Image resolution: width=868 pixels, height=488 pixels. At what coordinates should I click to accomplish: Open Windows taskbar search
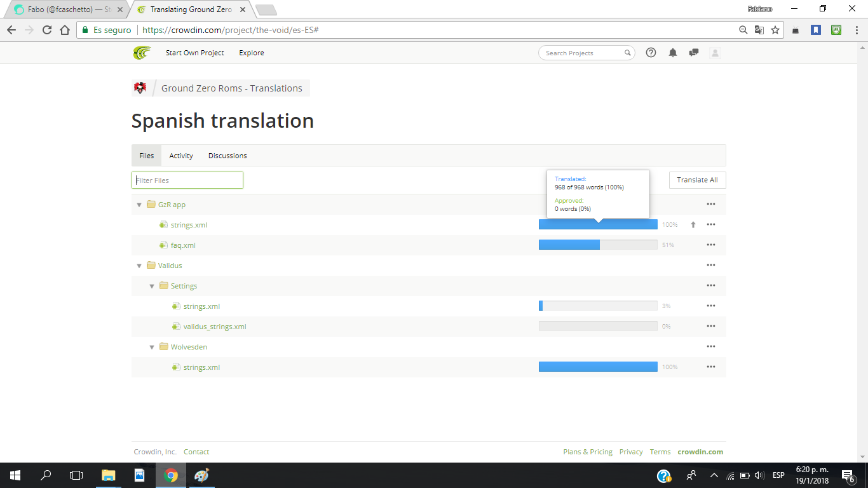(x=46, y=475)
